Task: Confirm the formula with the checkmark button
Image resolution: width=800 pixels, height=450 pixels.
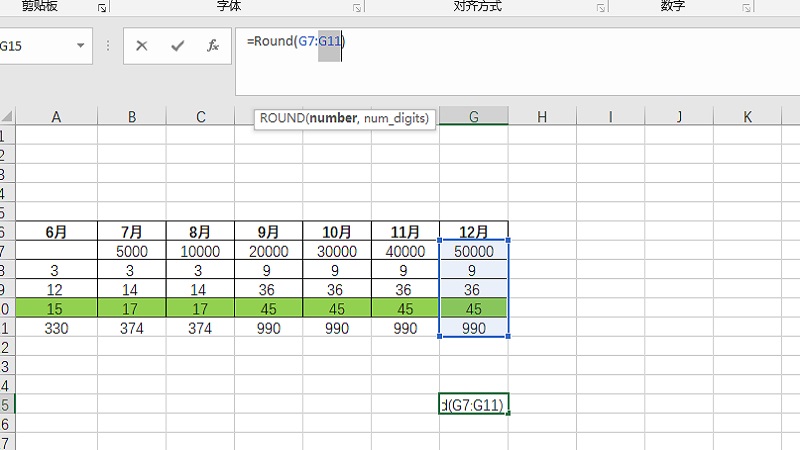Action: pos(177,46)
